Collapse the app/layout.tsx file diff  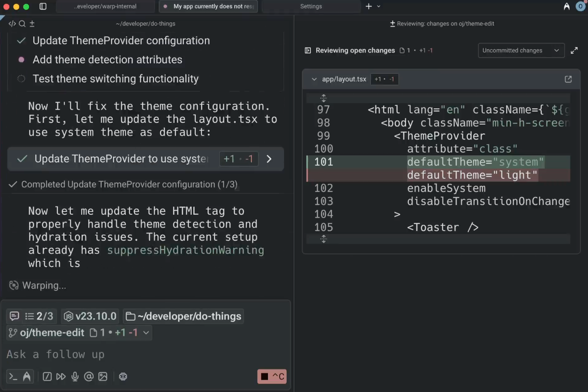(314, 79)
